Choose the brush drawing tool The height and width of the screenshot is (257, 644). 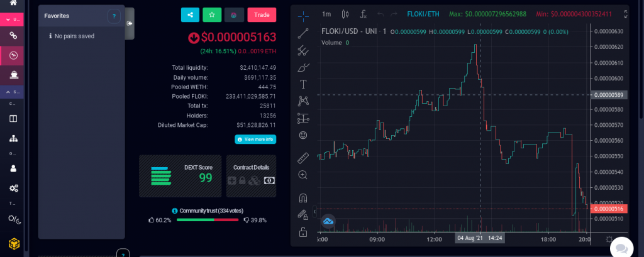(303, 67)
